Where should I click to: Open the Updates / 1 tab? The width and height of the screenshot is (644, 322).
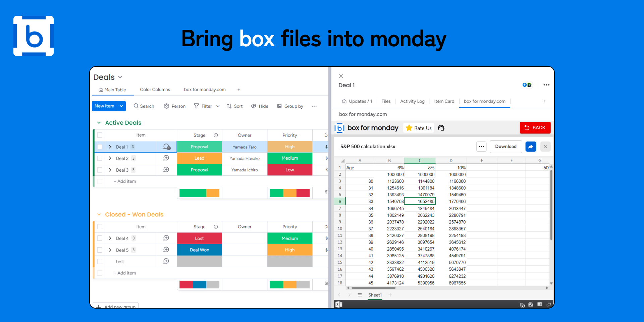coord(357,101)
